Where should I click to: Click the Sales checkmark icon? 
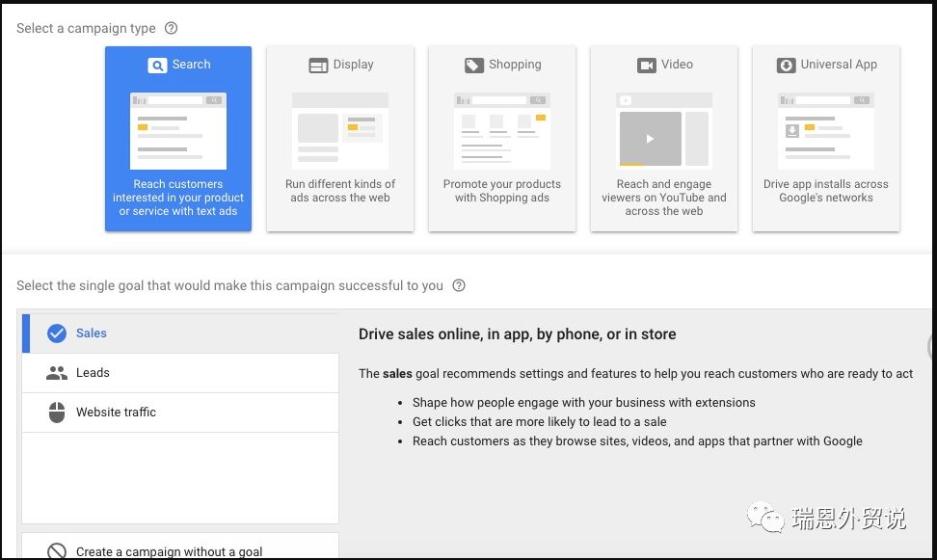57,333
